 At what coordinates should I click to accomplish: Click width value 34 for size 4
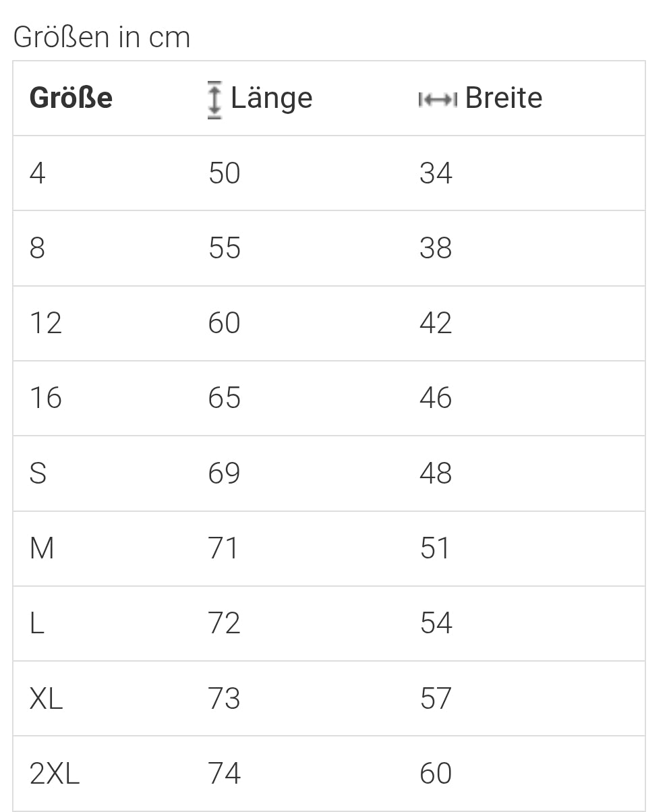coord(436,173)
